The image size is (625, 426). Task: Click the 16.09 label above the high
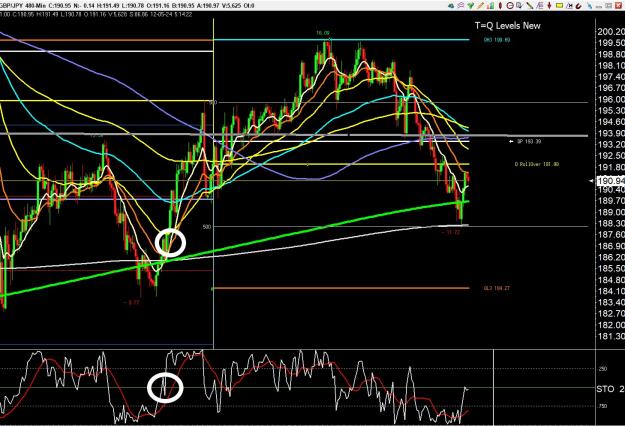323,33
